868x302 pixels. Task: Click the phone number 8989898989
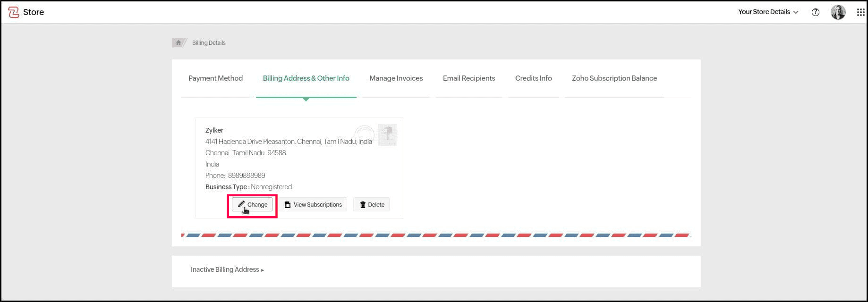247,176
